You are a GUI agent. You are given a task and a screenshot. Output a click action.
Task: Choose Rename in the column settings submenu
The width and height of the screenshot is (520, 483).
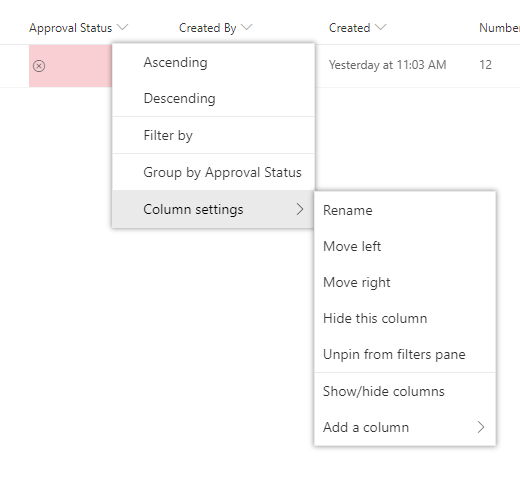tap(405, 210)
